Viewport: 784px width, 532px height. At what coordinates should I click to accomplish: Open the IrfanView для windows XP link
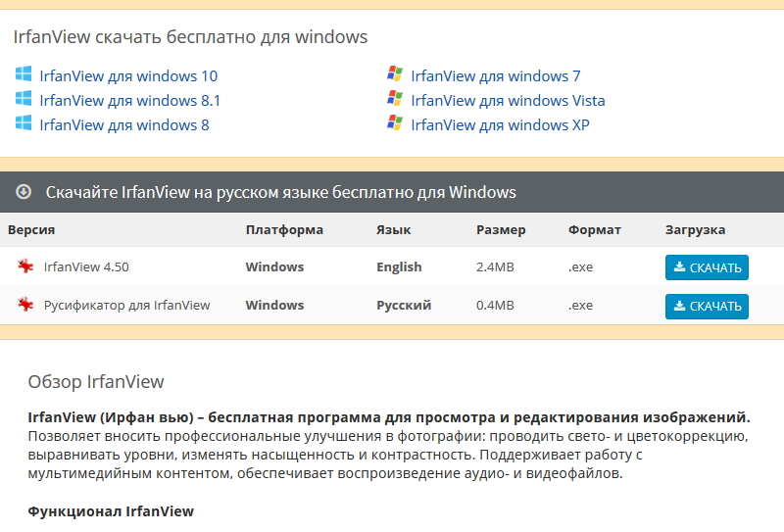[x=500, y=125]
